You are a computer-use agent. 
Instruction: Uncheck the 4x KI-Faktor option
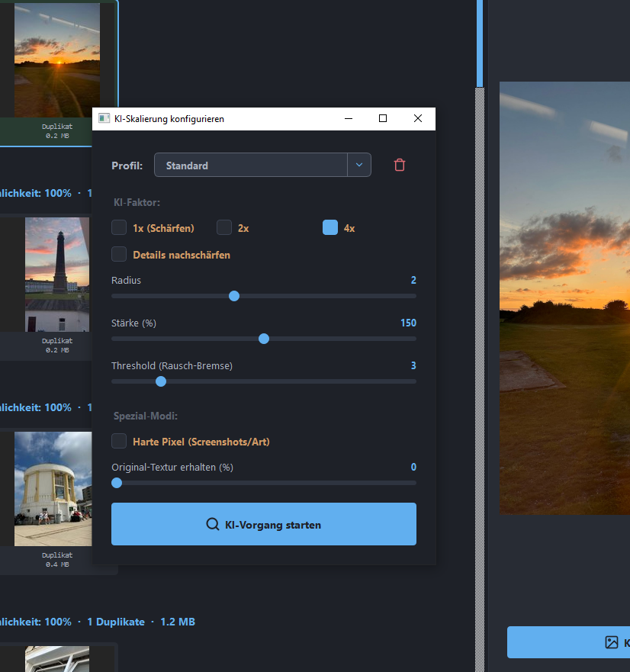tap(330, 227)
